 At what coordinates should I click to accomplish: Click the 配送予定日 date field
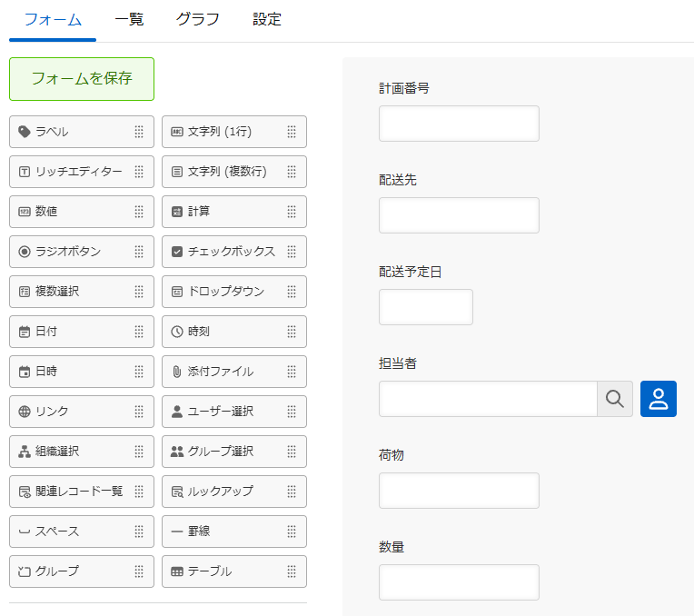426,307
